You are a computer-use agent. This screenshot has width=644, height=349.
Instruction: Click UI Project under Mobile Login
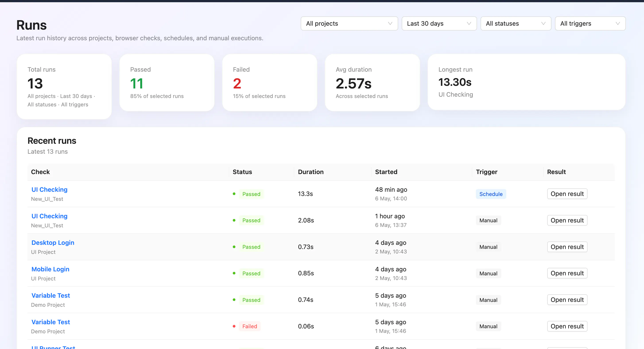click(43, 278)
